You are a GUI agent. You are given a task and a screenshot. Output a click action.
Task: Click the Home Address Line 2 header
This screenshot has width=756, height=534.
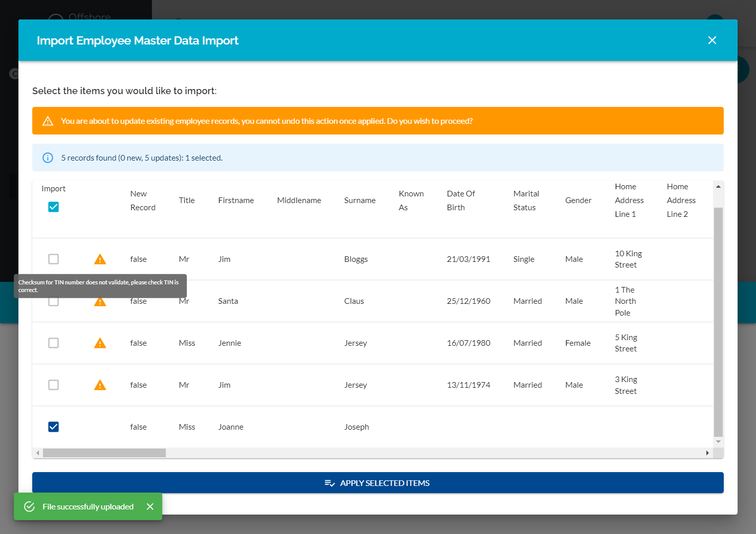coord(681,201)
